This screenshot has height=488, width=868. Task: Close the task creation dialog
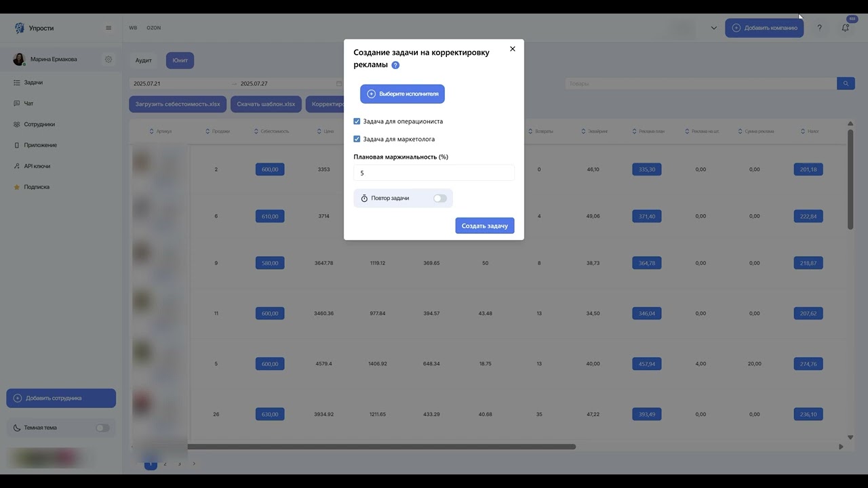tap(513, 49)
